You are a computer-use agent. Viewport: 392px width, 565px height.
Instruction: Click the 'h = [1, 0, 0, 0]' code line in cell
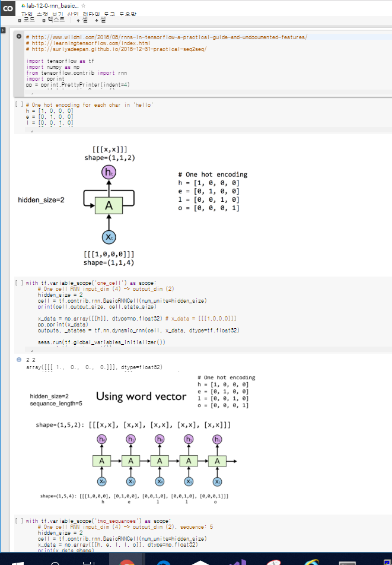[x=50, y=111]
